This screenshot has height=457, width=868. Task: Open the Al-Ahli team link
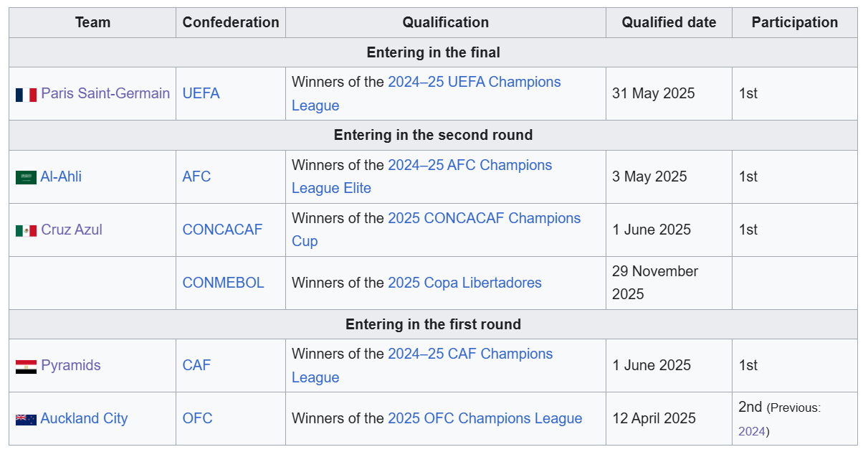pos(61,176)
